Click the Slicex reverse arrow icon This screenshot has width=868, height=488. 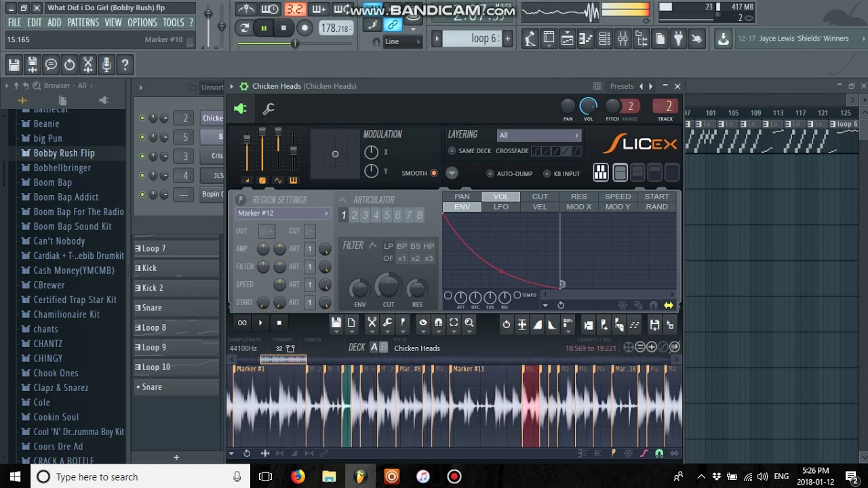tap(507, 325)
